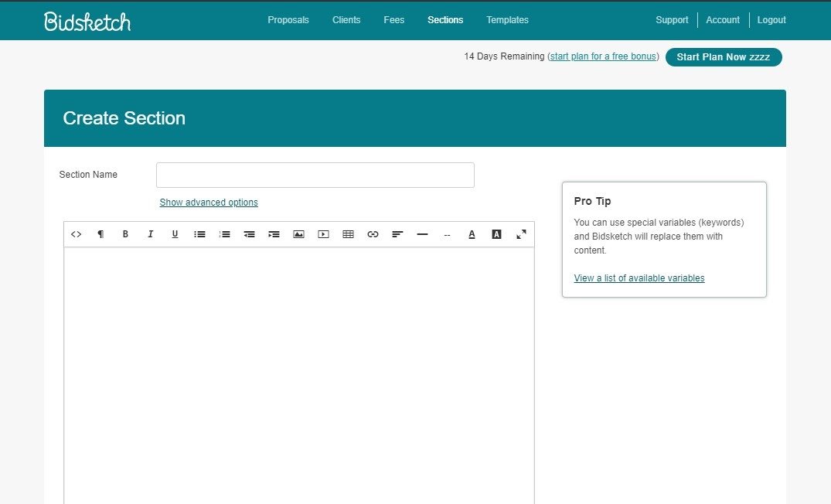Image resolution: width=831 pixels, height=504 pixels.
Task: Pick a text background color
Action: 496,234
